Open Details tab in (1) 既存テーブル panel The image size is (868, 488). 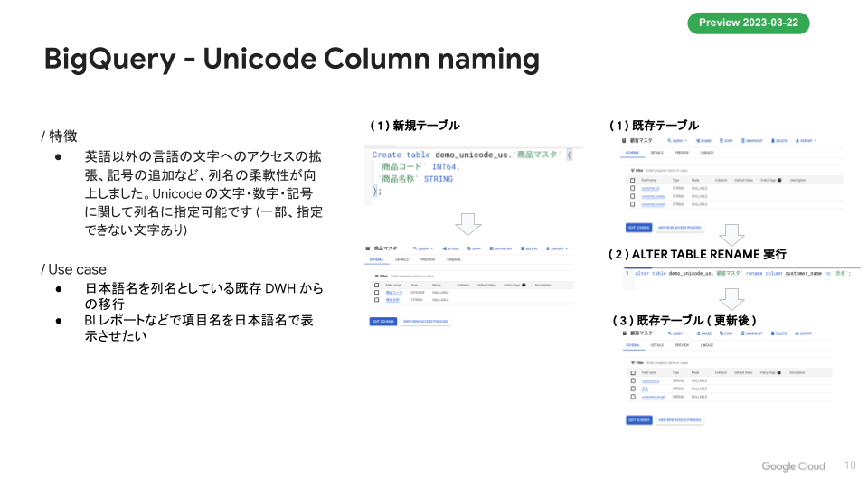657,153
